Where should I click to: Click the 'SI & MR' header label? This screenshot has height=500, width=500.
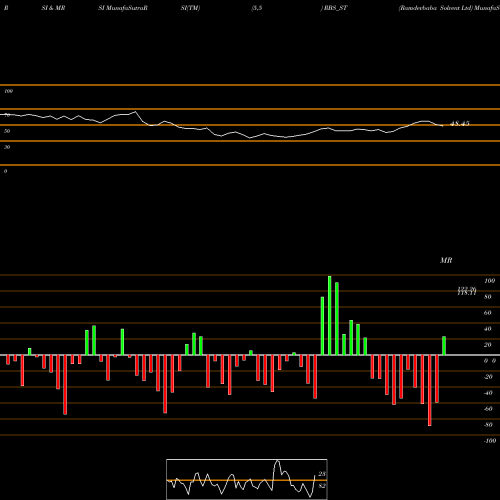point(53,8)
